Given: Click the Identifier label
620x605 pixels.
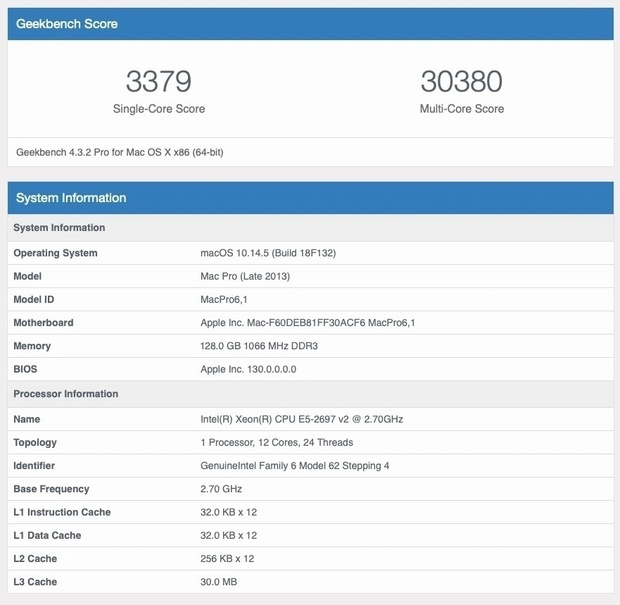Looking at the screenshot, I should coord(34,466).
